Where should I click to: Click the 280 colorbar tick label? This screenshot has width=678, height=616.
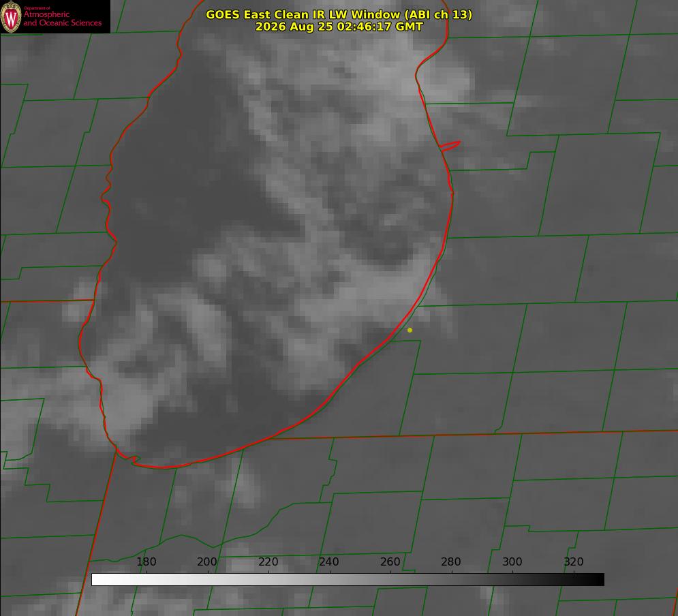click(x=451, y=561)
